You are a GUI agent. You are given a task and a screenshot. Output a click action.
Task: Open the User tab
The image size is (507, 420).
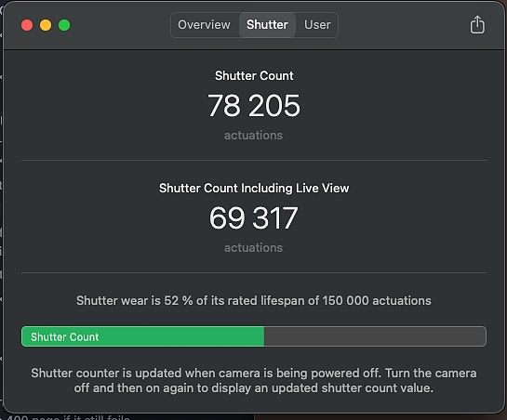point(317,25)
